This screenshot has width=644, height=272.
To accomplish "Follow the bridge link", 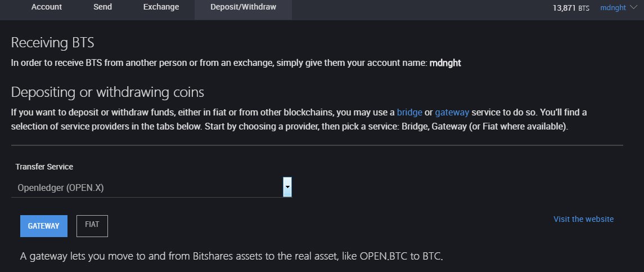I will (x=409, y=112).
